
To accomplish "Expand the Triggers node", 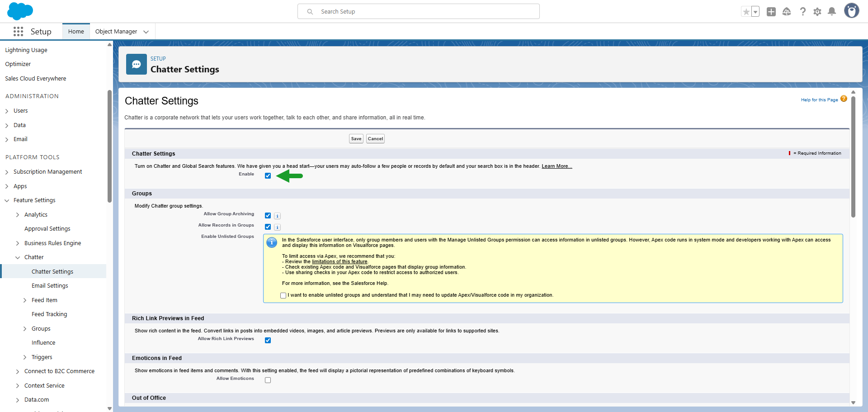I will point(25,358).
